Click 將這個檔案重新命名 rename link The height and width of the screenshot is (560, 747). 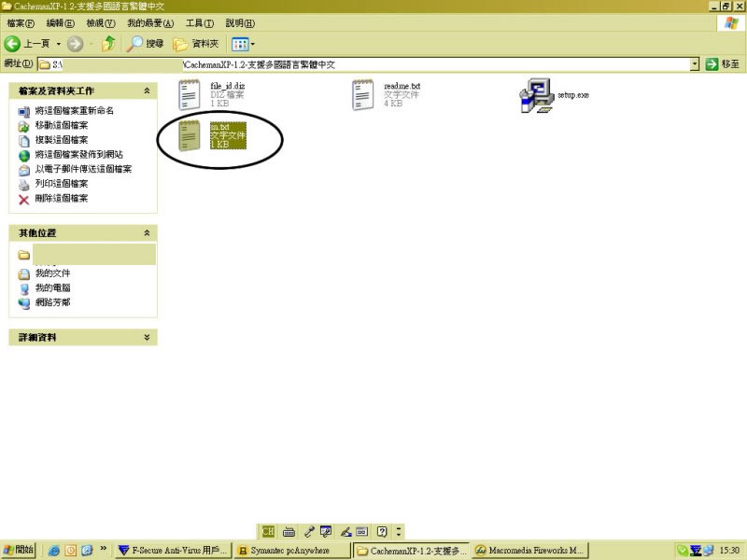tap(75, 110)
